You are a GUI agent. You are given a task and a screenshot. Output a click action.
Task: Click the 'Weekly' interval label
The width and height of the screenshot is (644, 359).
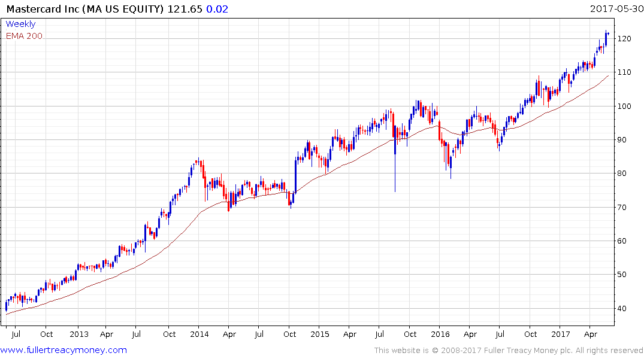click(x=20, y=24)
